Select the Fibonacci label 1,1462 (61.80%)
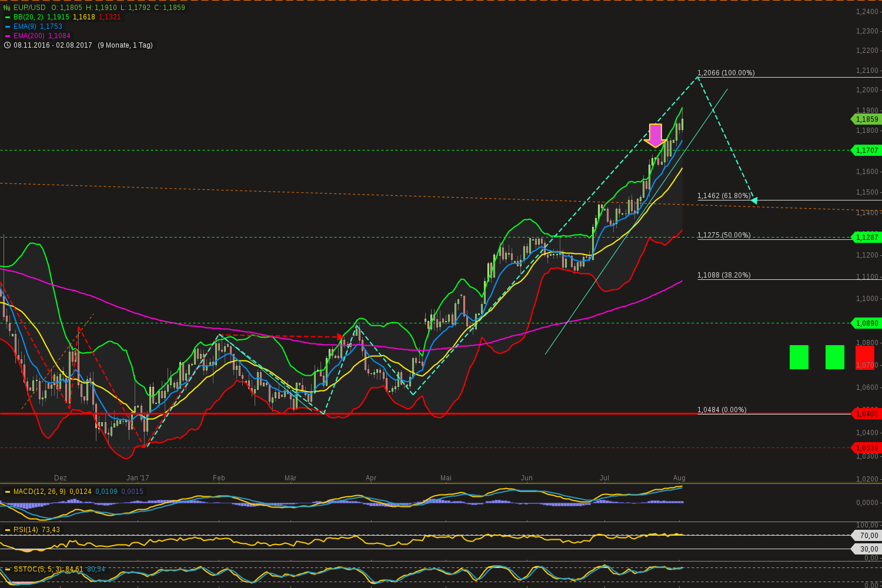Screen dimensions: 882x588 point(724,196)
